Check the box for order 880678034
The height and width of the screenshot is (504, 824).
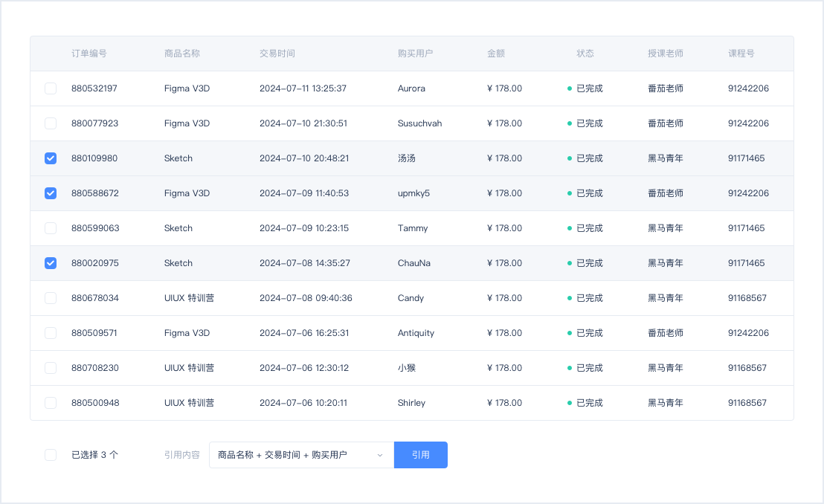point(51,298)
